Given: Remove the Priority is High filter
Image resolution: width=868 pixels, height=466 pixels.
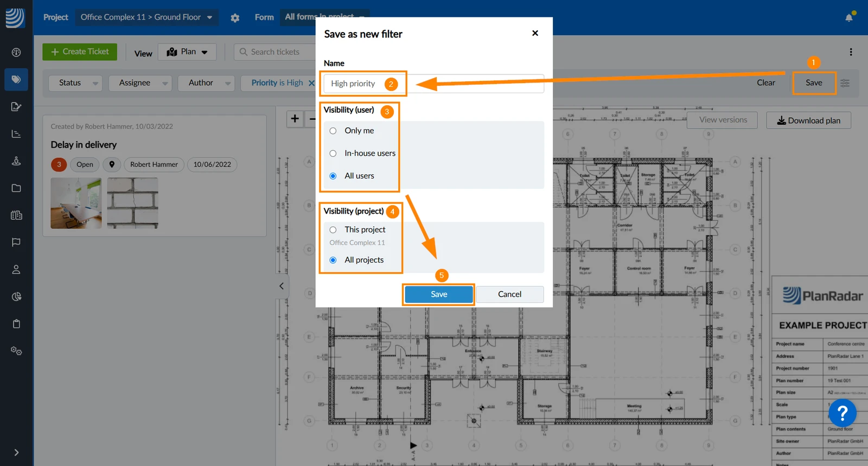Looking at the screenshot, I should 311,83.
